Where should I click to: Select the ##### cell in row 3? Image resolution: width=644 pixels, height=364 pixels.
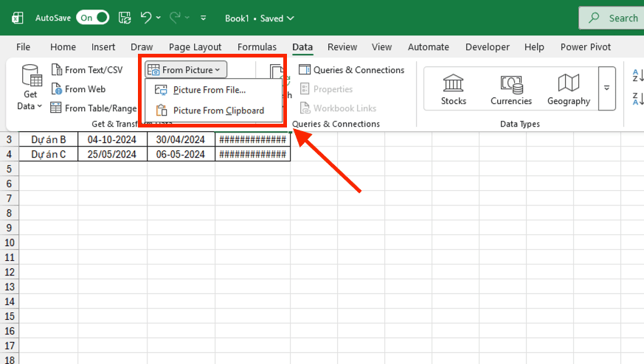252,139
